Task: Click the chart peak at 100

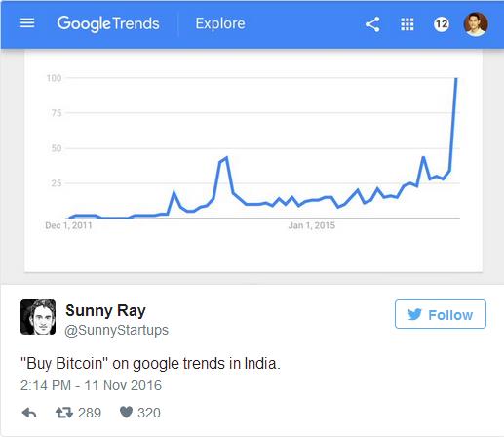Action: 456,78
